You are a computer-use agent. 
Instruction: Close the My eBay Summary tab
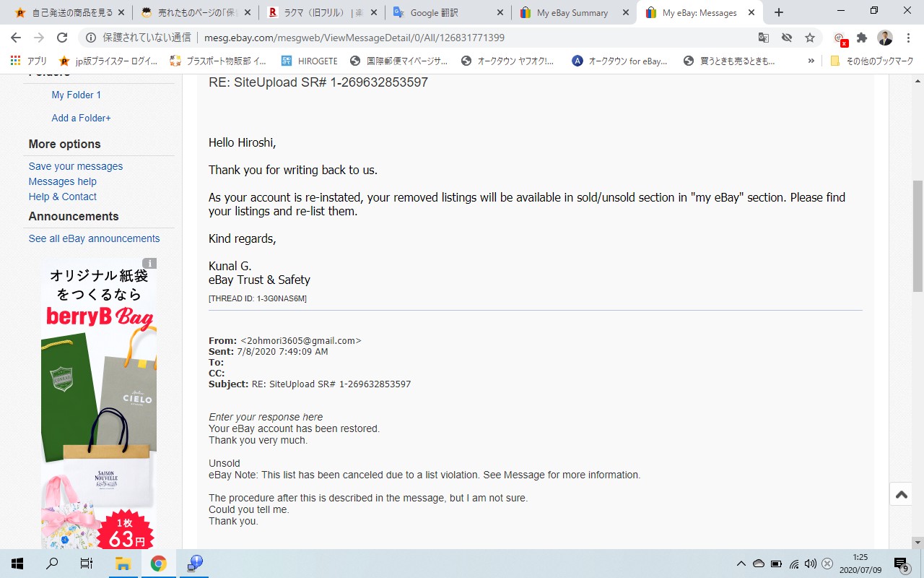[625, 12]
